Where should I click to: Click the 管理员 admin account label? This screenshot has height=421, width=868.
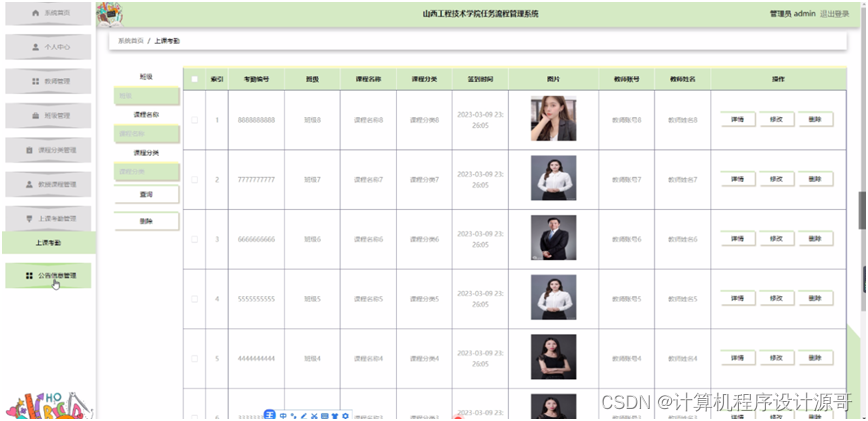(793, 14)
